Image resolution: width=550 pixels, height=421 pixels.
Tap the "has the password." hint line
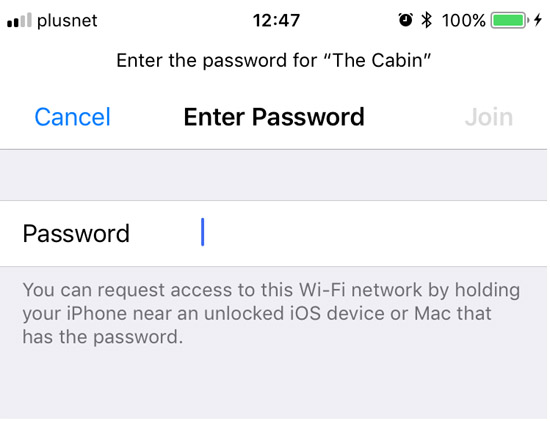103,337
